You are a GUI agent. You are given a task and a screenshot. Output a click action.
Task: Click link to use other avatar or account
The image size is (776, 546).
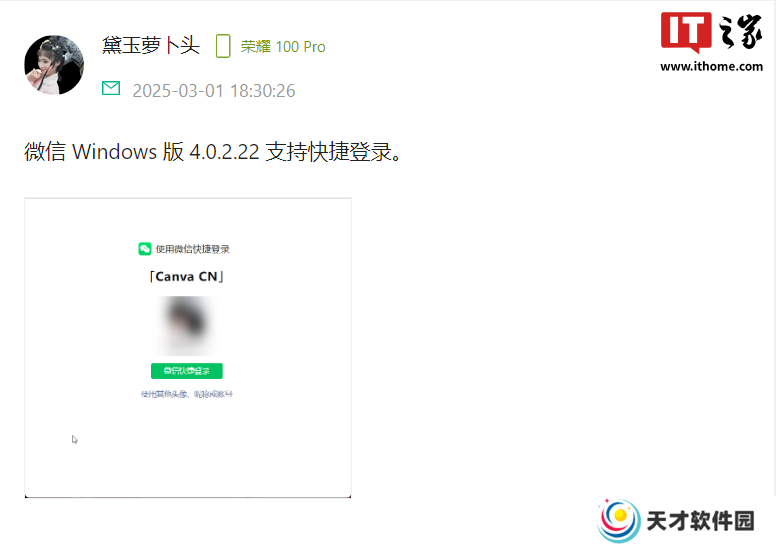pyautogui.click(x=187, y=394)
